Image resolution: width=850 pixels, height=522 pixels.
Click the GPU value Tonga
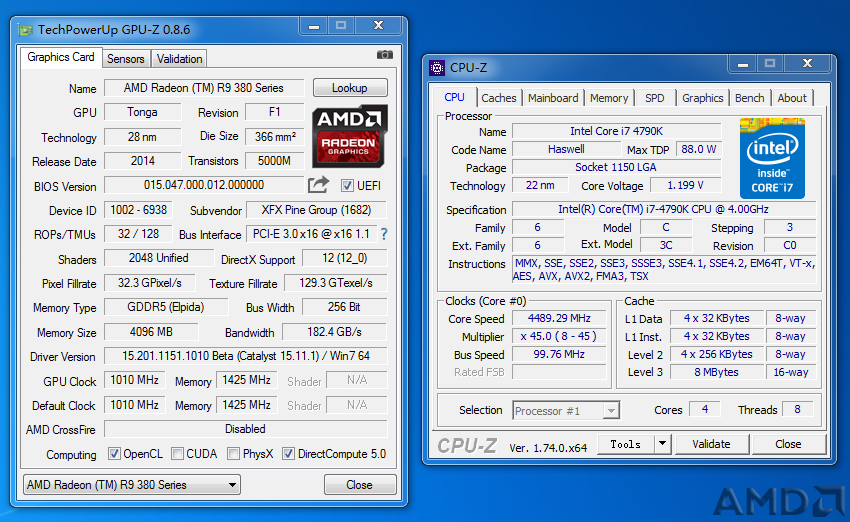tap(142, 112)
